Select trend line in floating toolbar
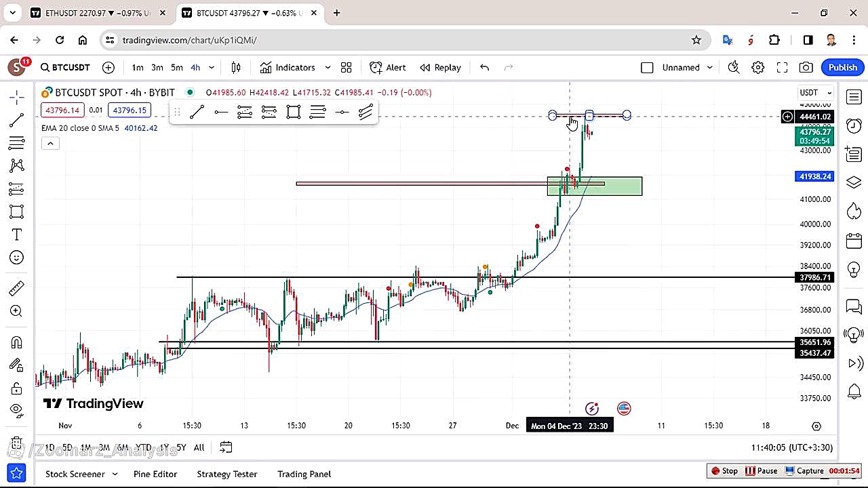Viewport: 868px width, 488px height. tap(197, 112)
